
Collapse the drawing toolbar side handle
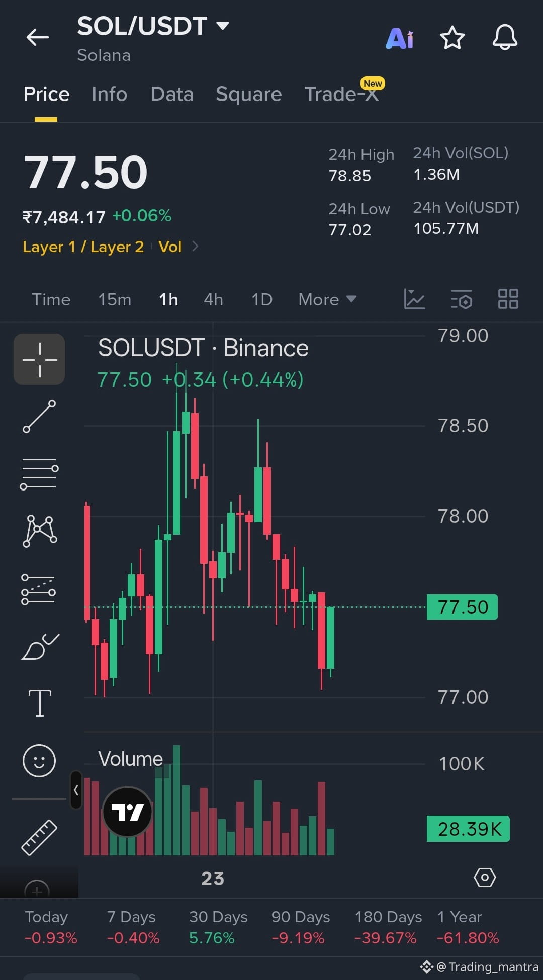(76, 790)
